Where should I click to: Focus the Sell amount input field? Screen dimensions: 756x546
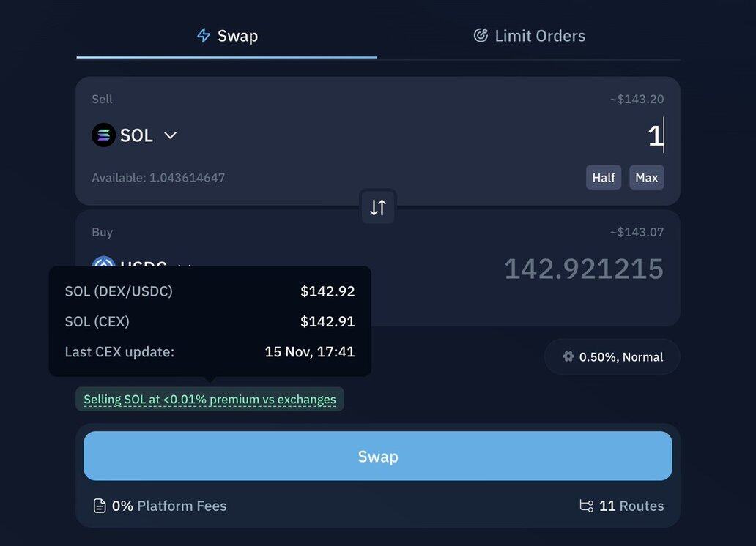[513, 136]
